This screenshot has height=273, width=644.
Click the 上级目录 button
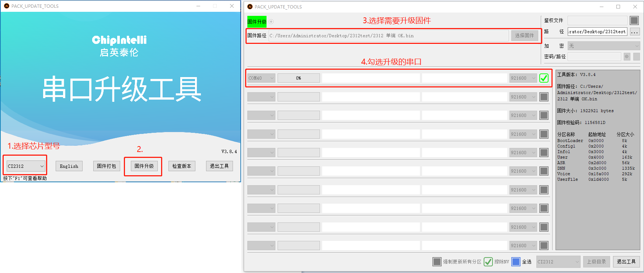tap(596, 262)
